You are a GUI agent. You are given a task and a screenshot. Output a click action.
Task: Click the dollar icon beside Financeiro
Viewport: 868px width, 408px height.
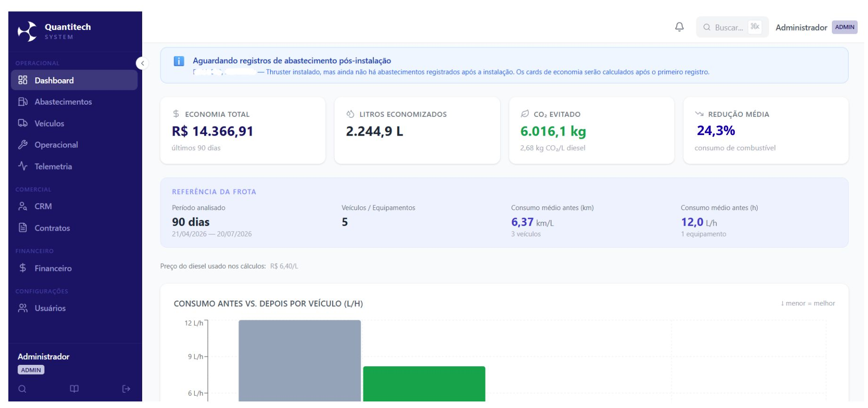pos(23,268)
